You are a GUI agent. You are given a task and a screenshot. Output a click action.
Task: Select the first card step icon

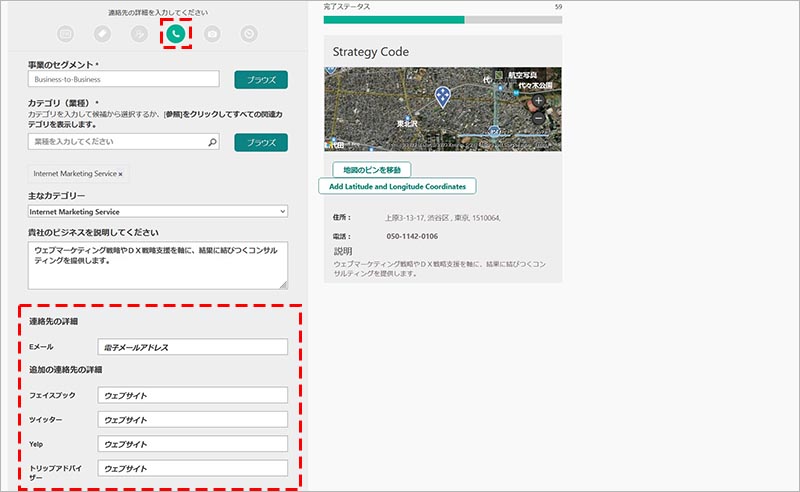point(66,34)
